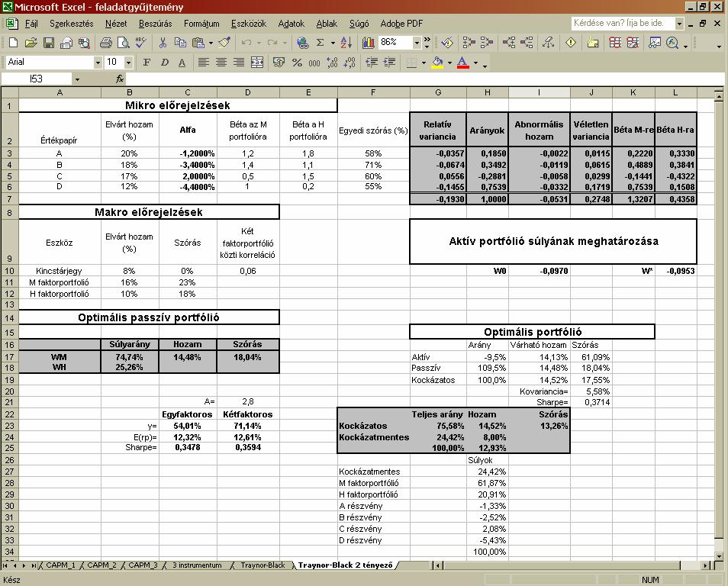
Task: Open the Beszúrás menu
Action: click(155, 23)
